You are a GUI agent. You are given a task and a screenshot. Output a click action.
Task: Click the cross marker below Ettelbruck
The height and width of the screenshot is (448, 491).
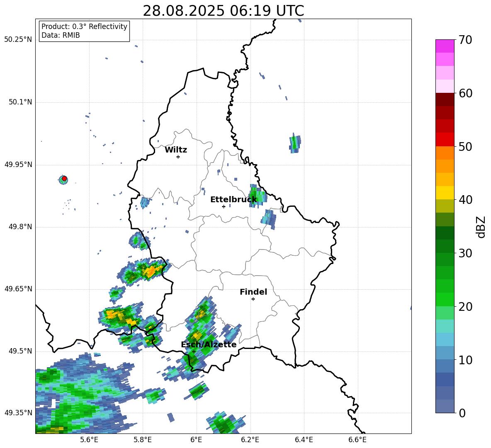click(224, 206)
